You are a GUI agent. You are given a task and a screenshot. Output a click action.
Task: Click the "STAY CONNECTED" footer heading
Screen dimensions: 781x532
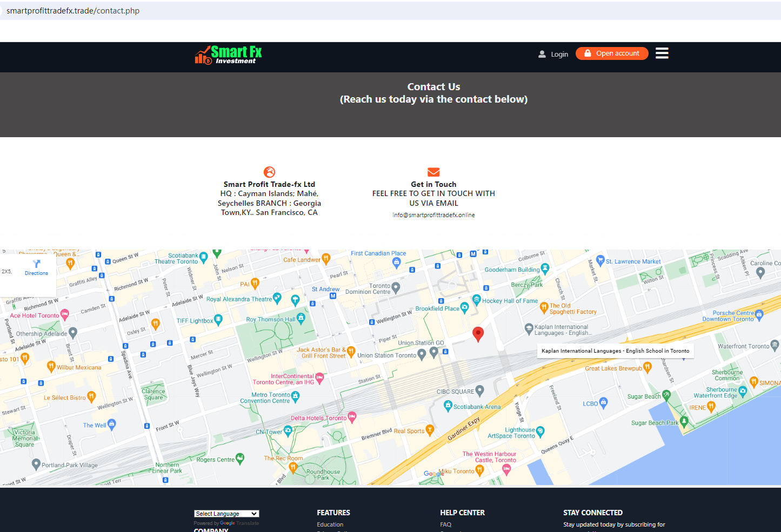click(x=593, y=513)
